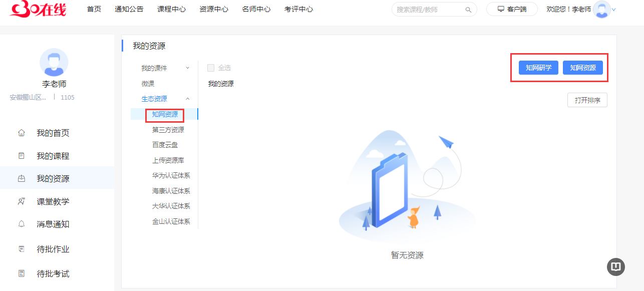Click the 打开排序 button

(587, 100)
